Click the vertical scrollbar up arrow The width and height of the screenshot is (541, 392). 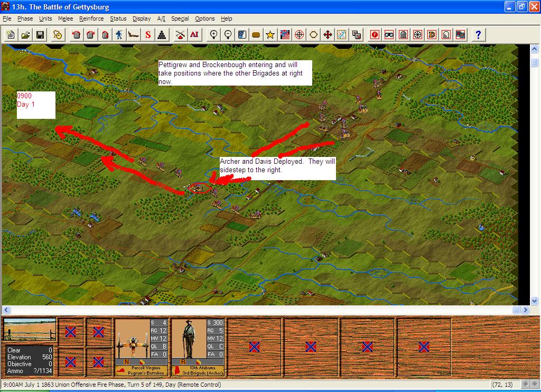pyautogui.click(x=535, y=49)
